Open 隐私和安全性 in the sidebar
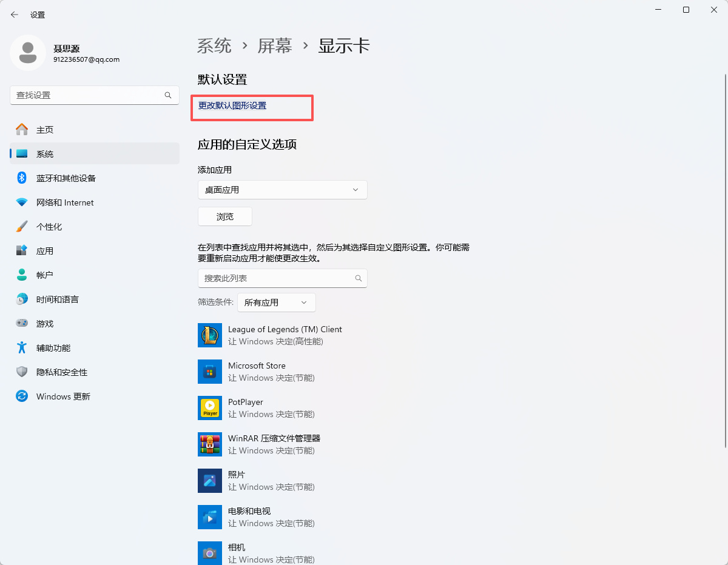 [x=95, y=372]
